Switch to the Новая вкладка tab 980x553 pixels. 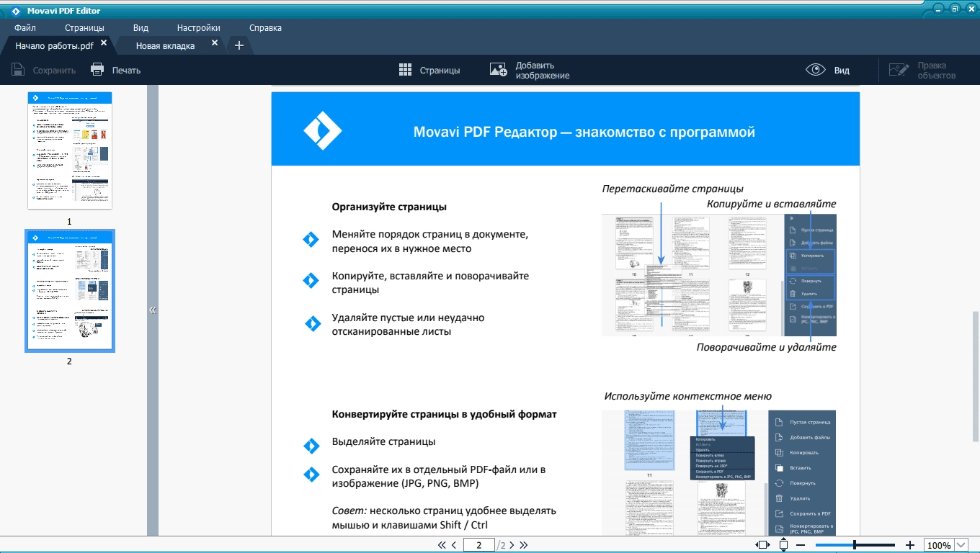(x=165, y=46)
